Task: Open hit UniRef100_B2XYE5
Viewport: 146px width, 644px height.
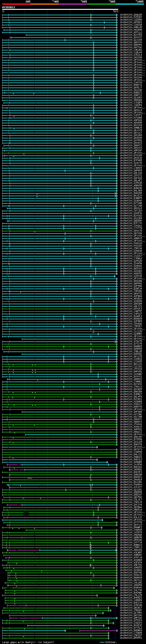Action: click(x=131, y=35)
